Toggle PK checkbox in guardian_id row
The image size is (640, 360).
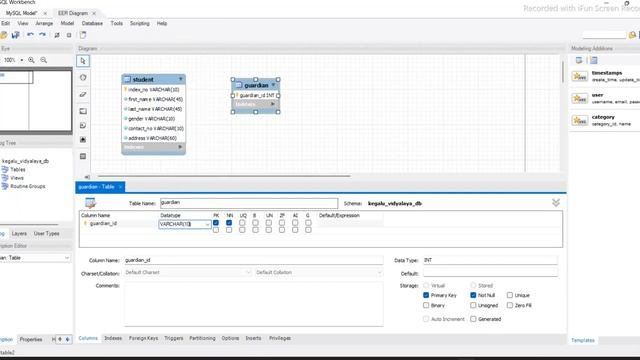216,223
